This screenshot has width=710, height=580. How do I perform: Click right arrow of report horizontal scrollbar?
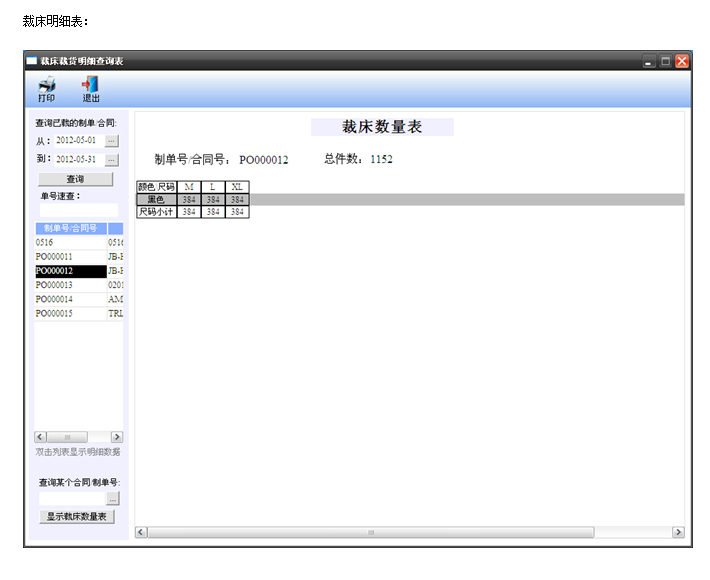coord(678,532)
